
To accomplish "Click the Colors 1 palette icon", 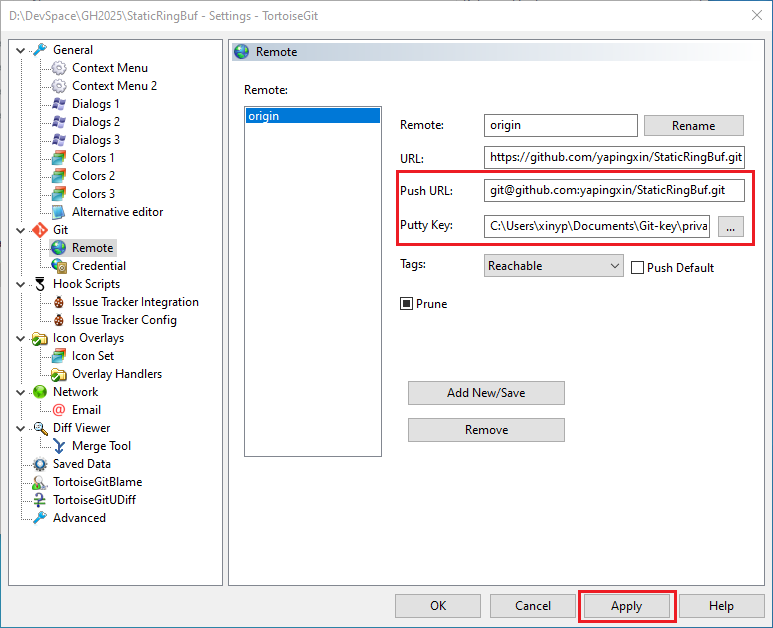I will (59, 158).
